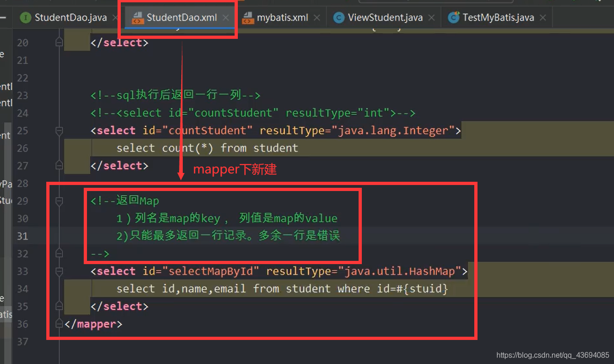Switch to the StudentDao.xml tab

click(181, 18)
